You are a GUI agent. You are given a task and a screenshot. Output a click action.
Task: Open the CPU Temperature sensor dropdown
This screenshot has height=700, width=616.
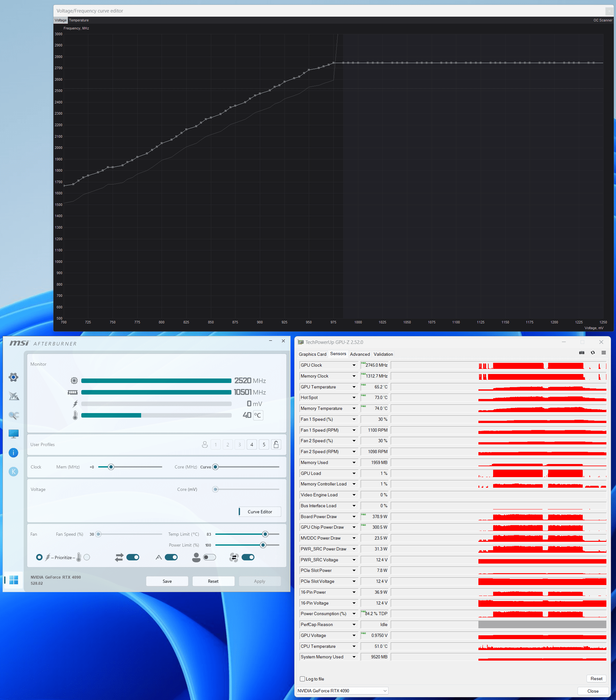[354, 646]
